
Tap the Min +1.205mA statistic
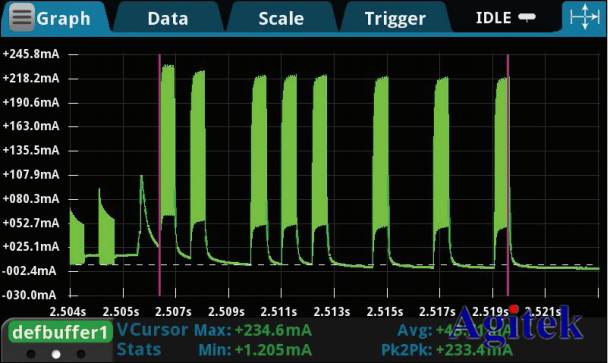255,350
